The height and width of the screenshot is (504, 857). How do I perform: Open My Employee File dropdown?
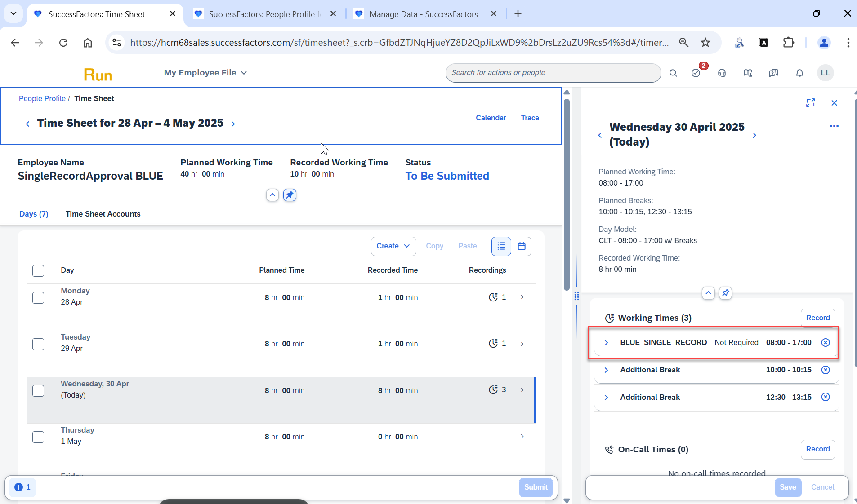tap(205, 73)
